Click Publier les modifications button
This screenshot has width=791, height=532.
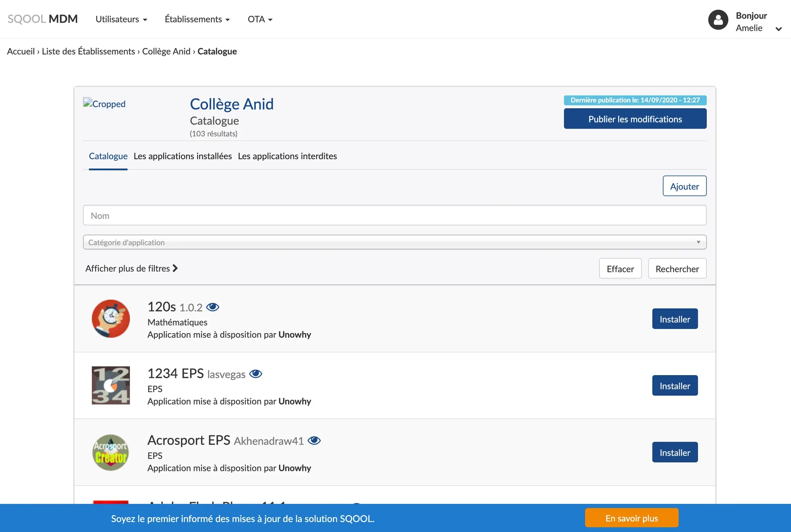click(x=635, y=119)
